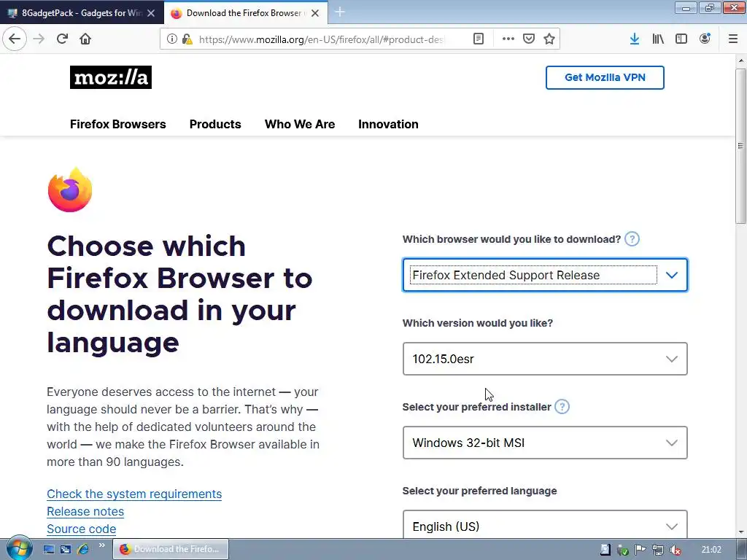The image size is (747, 560).
Task: Open the Windows Start orb
Action: pyautogui.click(x=19, y=548)
